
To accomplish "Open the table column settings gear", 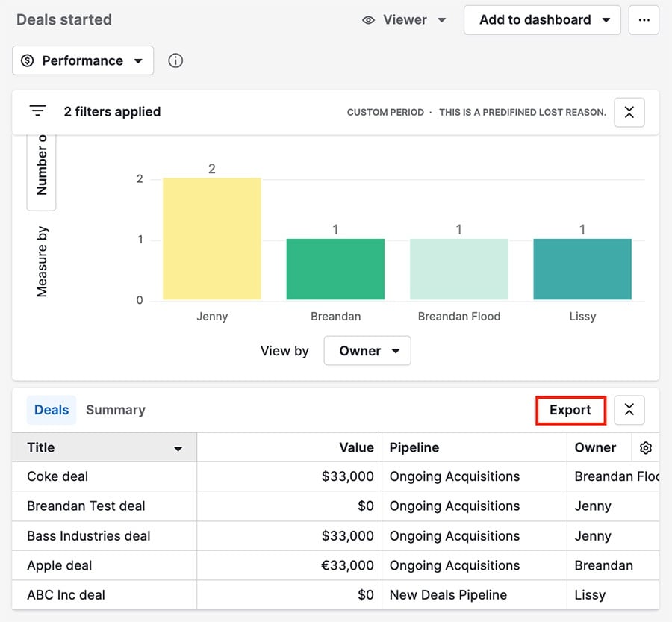I will [x=645, y=447].
